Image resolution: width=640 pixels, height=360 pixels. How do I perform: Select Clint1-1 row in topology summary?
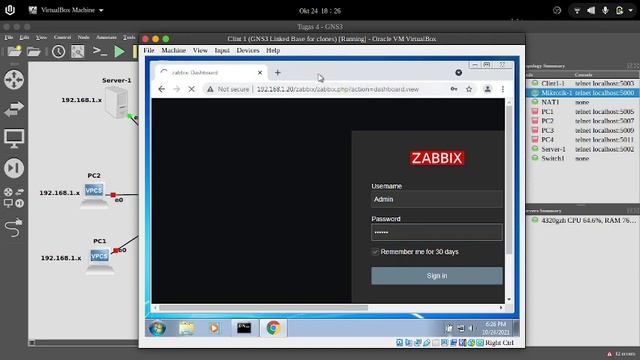(x=582, y=83)
